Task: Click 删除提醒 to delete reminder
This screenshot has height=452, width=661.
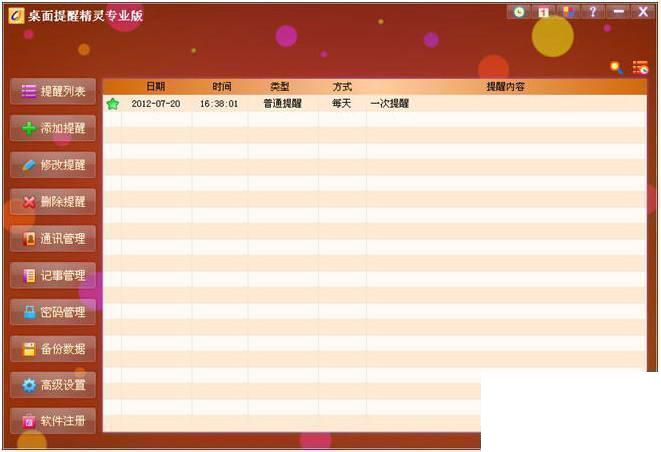Action: [53, 202]
